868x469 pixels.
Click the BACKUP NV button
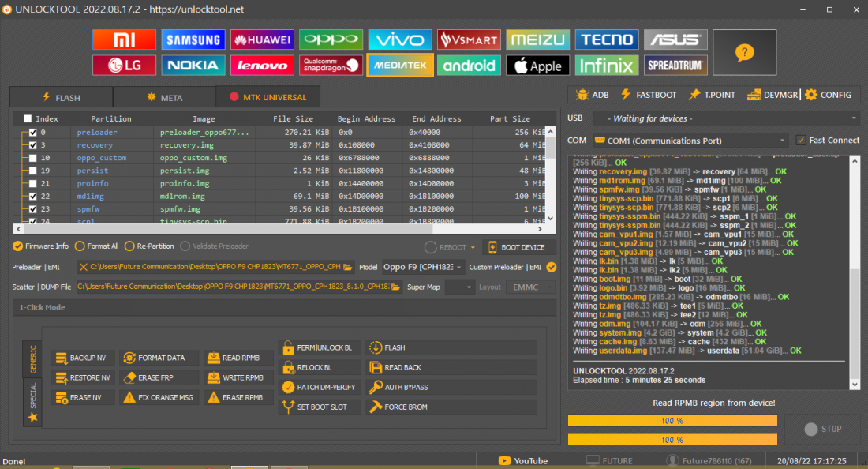83,358
